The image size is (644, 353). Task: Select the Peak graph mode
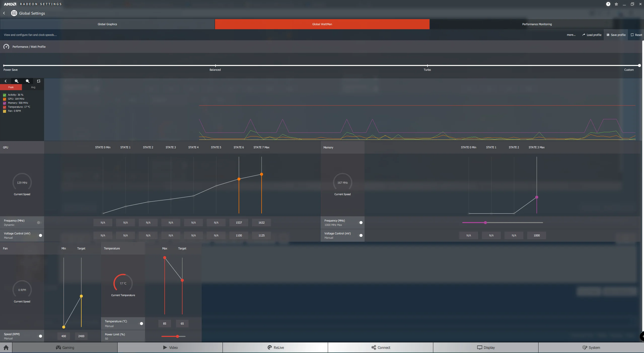coord(11,87)
